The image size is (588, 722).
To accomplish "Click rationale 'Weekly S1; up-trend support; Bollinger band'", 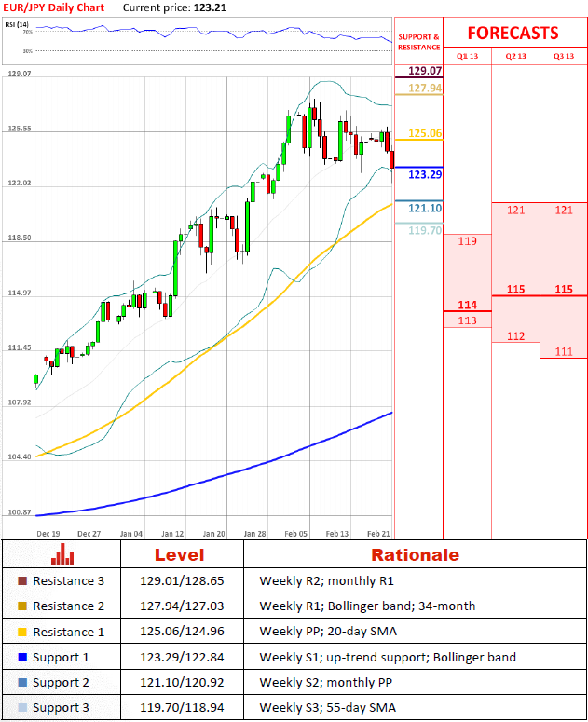I will pyautogui.click(x=388, y=658).
